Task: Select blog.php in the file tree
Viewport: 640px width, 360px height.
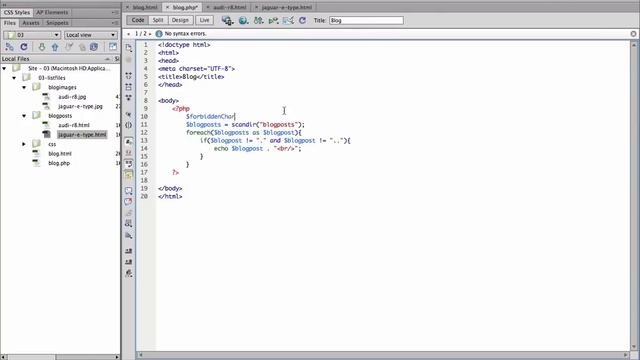Action: click(59, 163)
